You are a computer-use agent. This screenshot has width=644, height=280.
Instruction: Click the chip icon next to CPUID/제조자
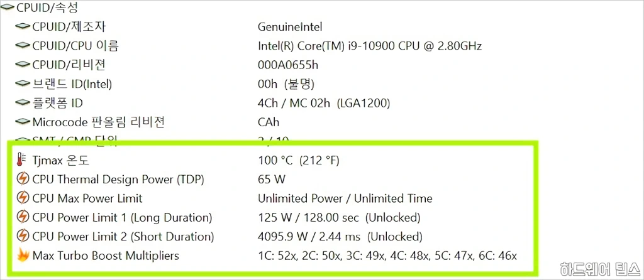(23, 27)
